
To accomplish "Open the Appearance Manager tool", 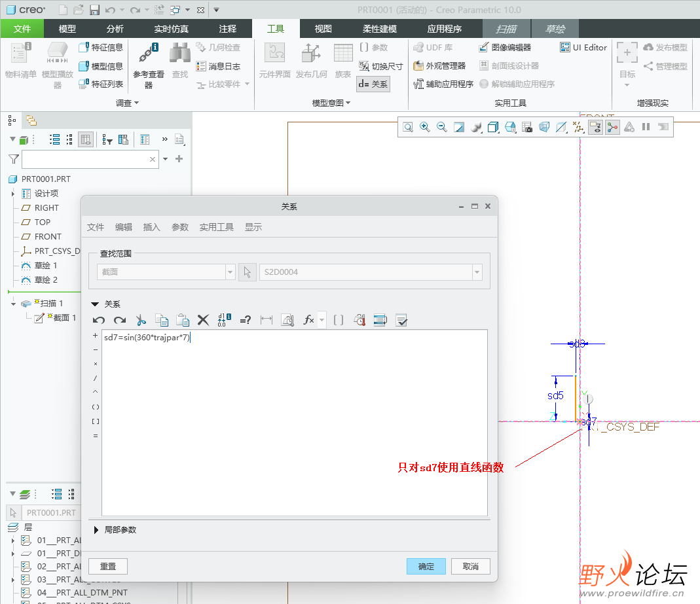I will pos(439,66).
